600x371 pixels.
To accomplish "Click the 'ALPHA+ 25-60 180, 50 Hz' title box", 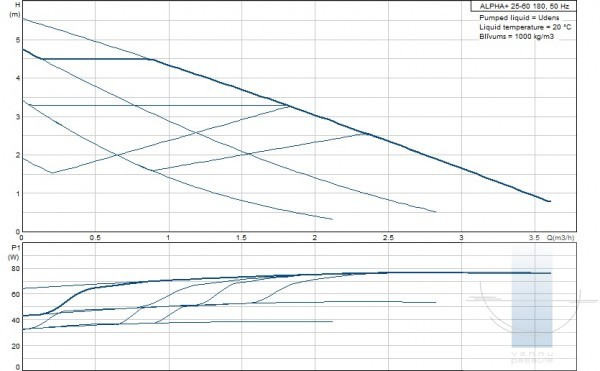I will tap(523, 6).
